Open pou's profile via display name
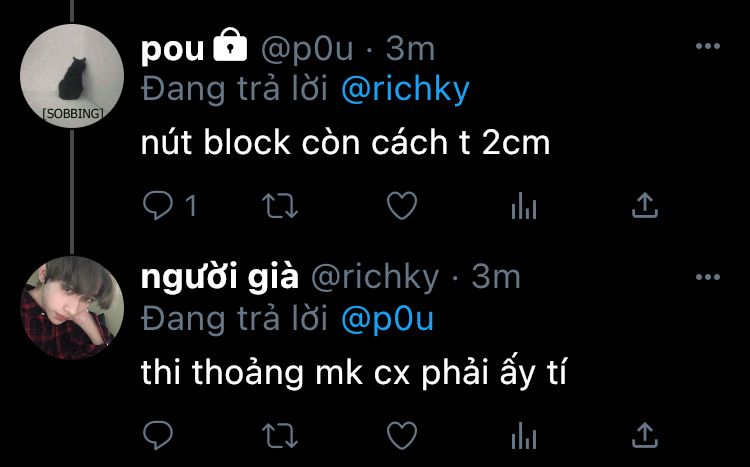This screenshot has width=750, height=467. click(x=173, y=49)
